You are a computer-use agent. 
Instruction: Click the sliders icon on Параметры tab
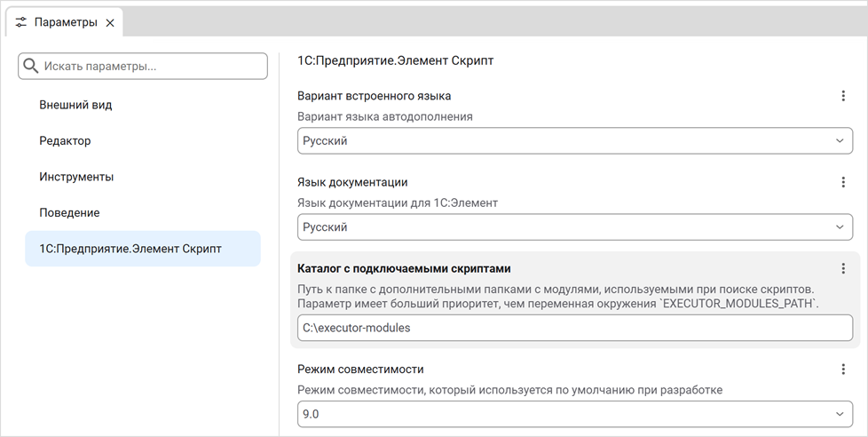pyautogui.click(x=21, y=22)
